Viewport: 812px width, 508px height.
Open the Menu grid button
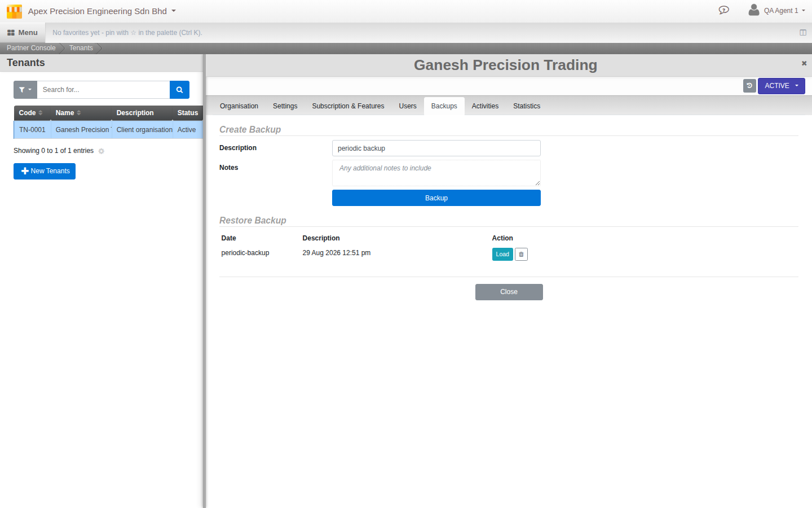(x=23, y=33)
